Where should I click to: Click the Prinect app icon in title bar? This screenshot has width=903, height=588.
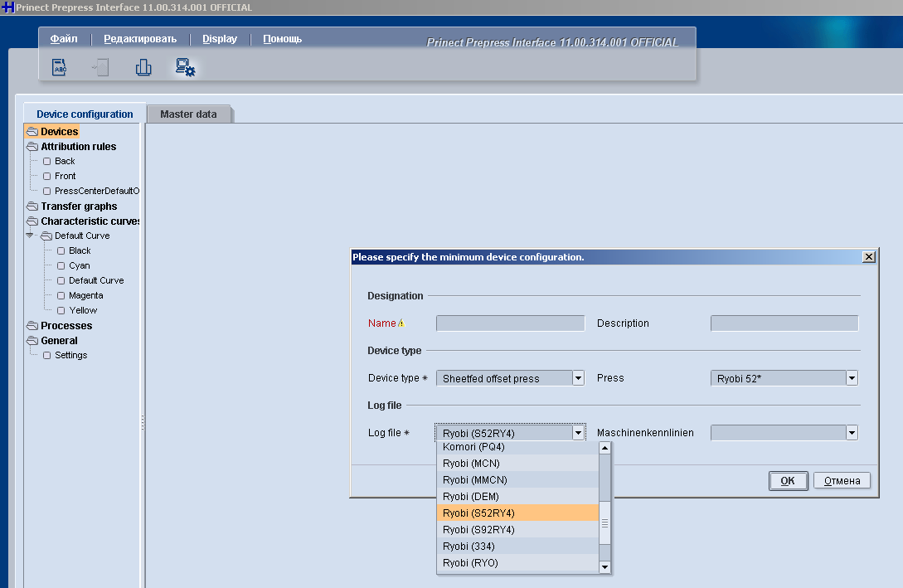(7, 7)
